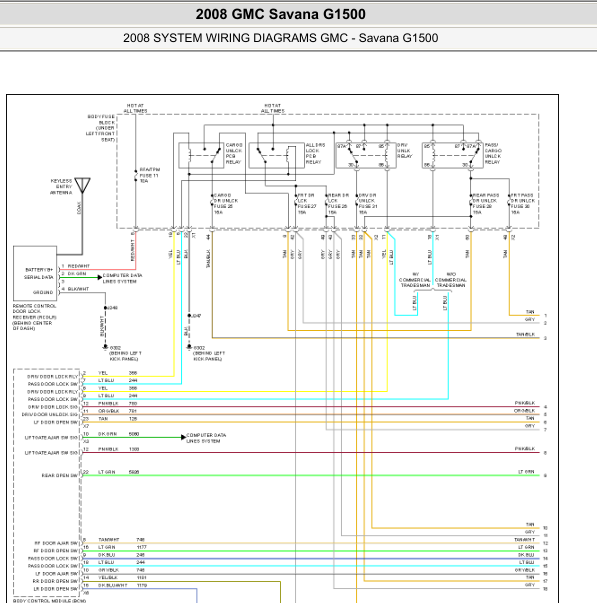Viewport: 597px width, 603px height.
Task: Click the 'BODY CONTROL MODULE (BCM)' caption
Action: point(50,600)
